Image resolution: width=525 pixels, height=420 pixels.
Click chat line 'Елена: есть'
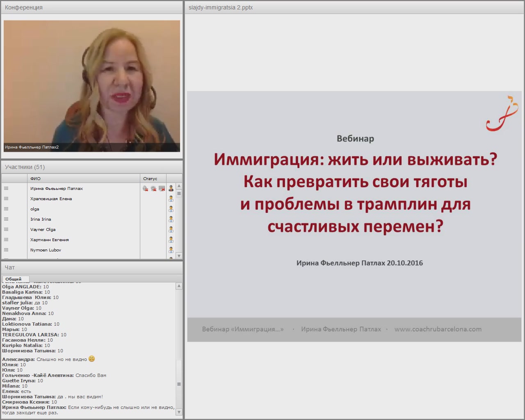[x=16, y=391]
